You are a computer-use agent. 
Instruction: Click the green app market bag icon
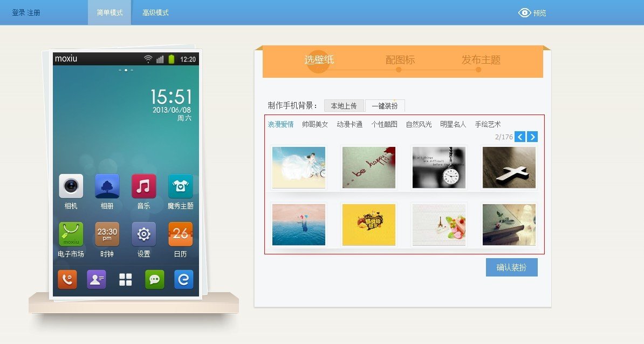[x=71, y=234]
